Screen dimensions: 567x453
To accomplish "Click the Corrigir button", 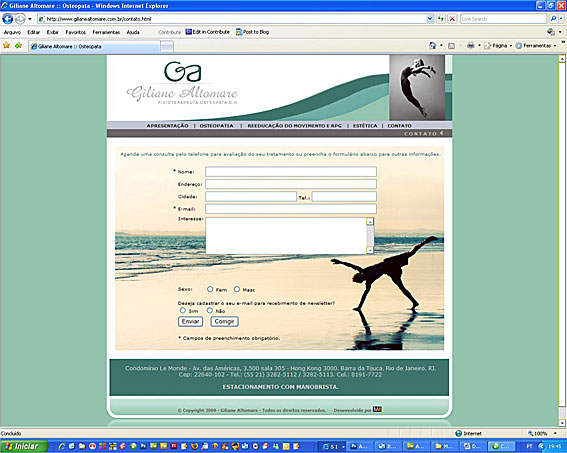I will point(224,321).
